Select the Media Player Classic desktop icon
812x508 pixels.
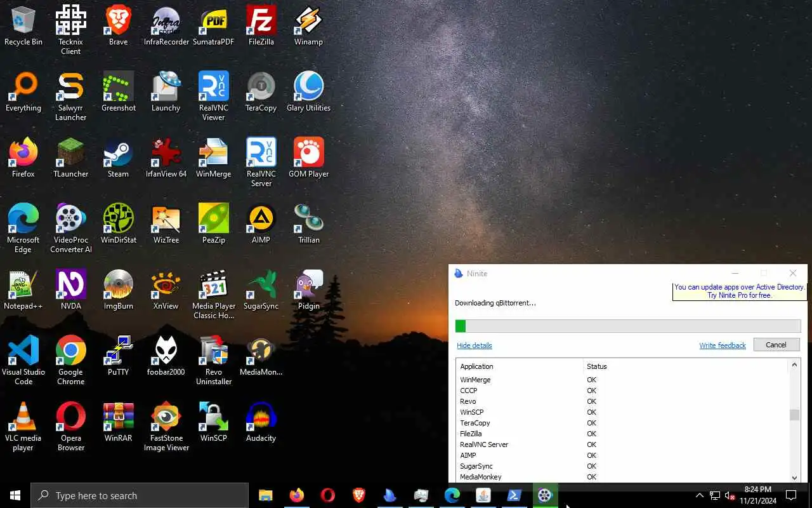[214, 295]
